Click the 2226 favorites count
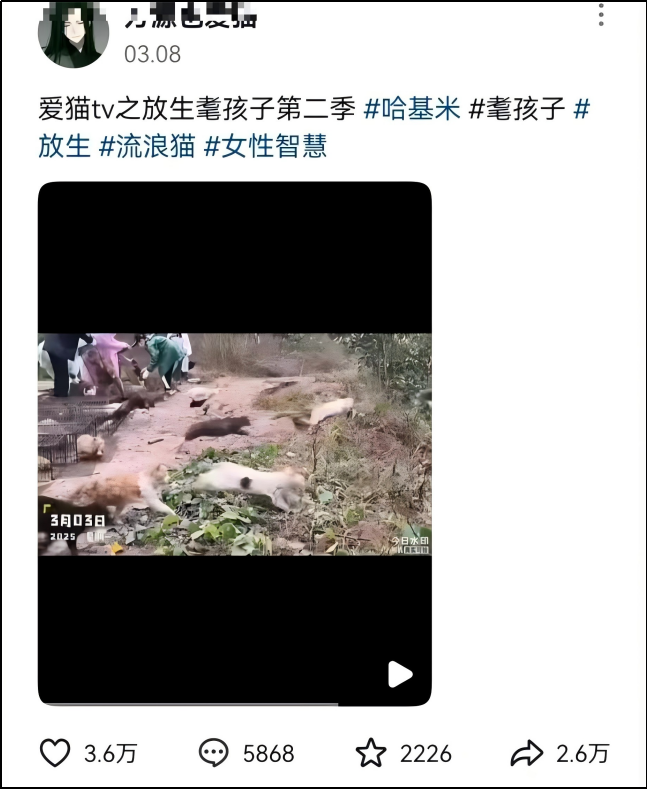647x789 pixels. (x=426, y=753)
